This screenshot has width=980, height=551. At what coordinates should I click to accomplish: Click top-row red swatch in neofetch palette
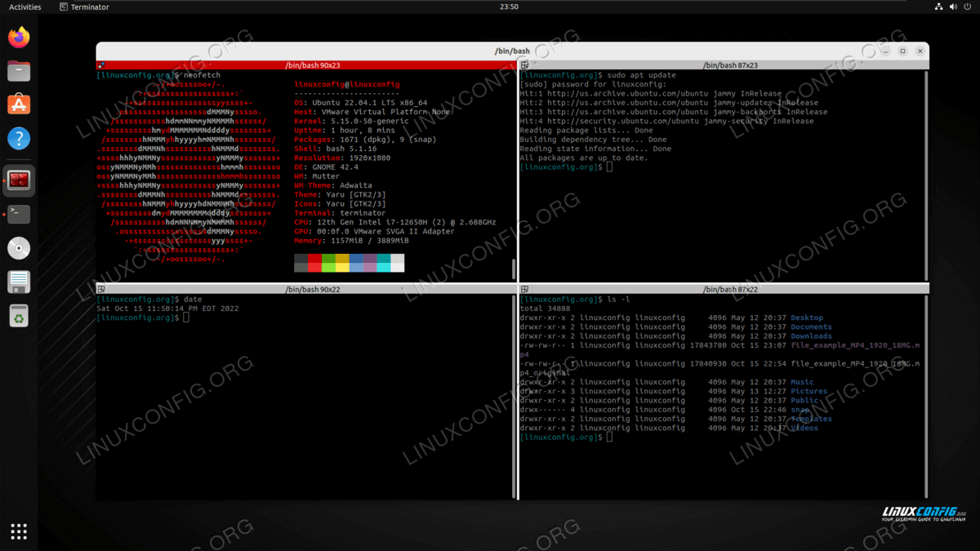click(314, 259)
